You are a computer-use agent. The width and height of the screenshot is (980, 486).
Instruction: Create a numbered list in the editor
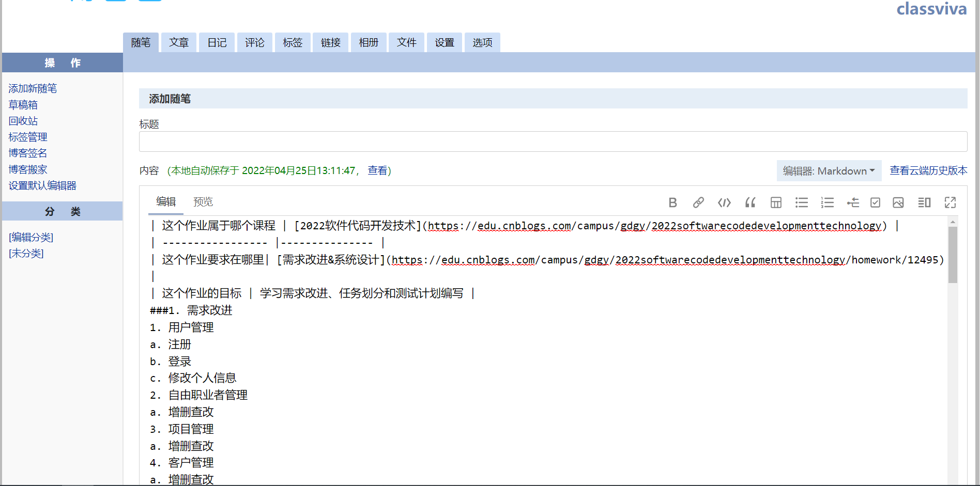pyautogui.click(x=827, y=202)
